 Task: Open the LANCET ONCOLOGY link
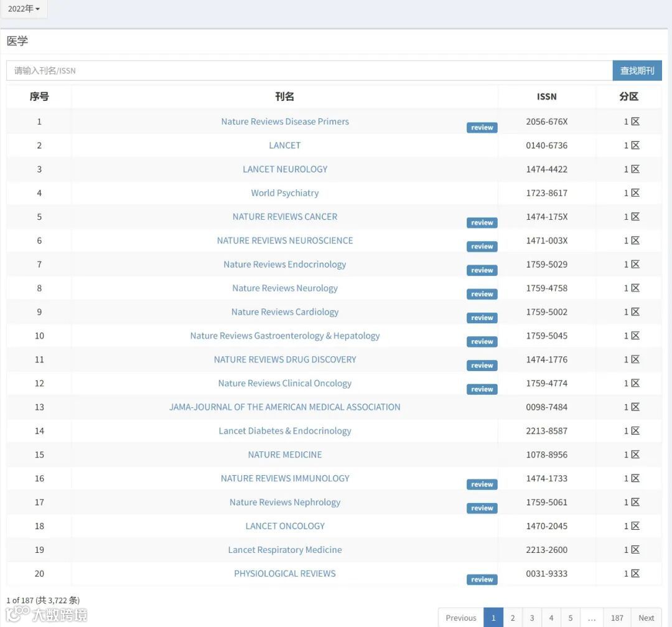tap(284, 526)
